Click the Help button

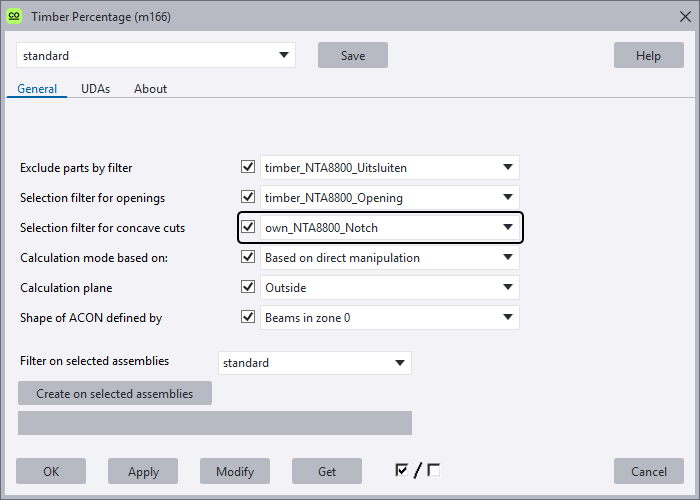point(647,56)
